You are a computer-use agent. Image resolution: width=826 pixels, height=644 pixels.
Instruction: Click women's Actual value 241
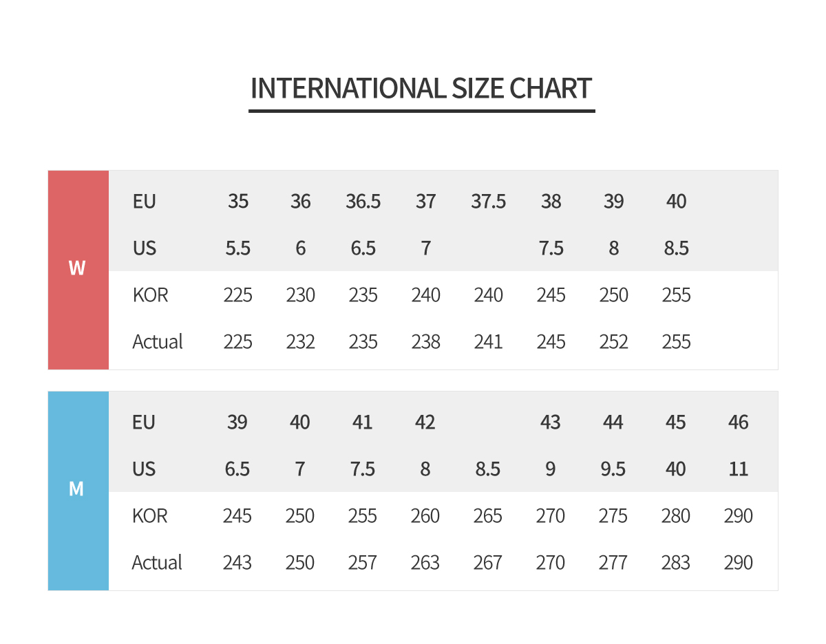(488, 342)
